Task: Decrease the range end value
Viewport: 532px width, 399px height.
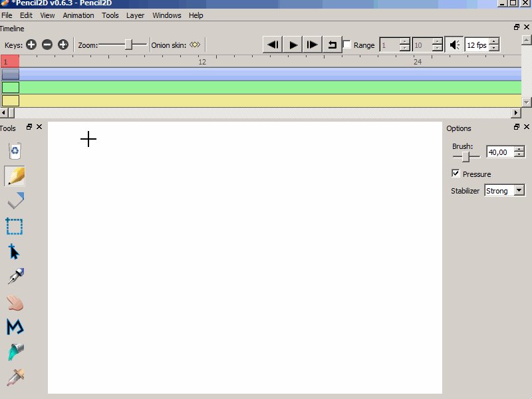Action: pyautogui.click(x=438, y=48)
